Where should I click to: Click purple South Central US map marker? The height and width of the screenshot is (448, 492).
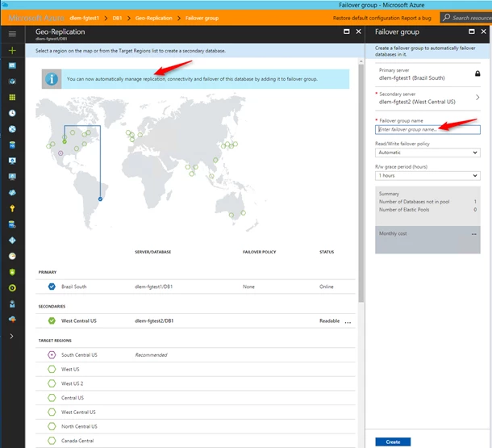pyautogui.click(x=60, y=153)
